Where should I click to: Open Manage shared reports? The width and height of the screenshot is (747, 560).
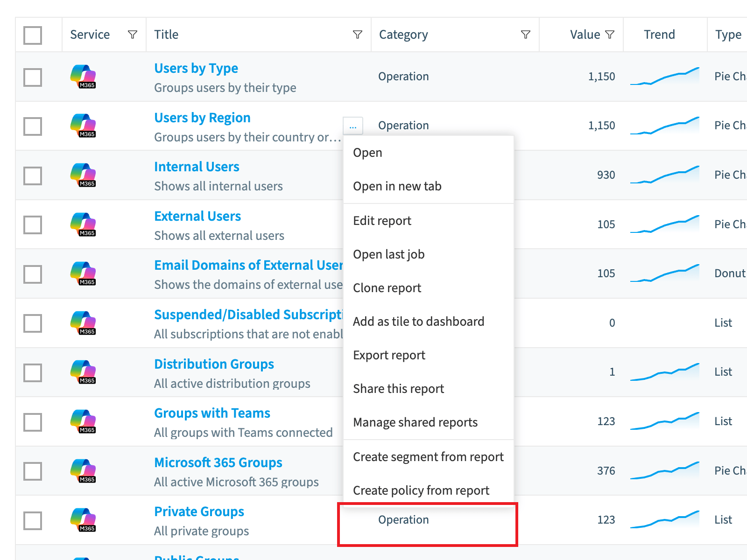click(x=429, y=422)
